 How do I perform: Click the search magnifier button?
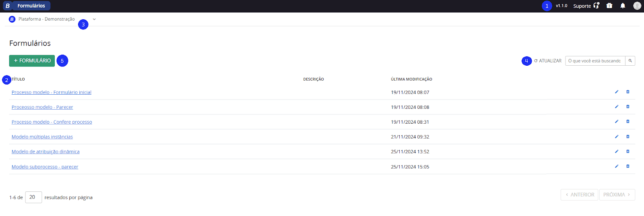click(630, 61)
